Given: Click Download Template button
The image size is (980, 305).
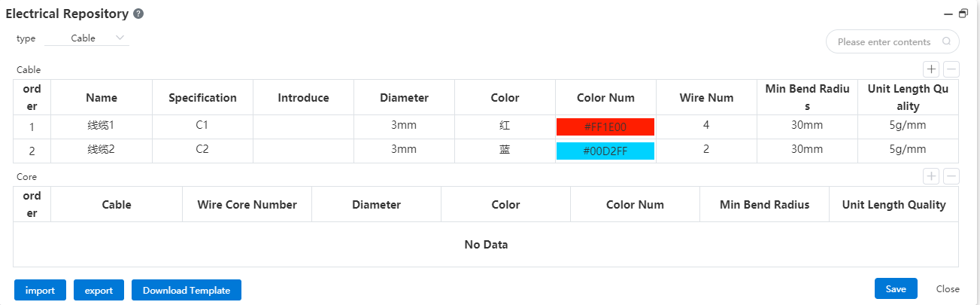Looking at the screenshot, I should click(x=187, y=290).
